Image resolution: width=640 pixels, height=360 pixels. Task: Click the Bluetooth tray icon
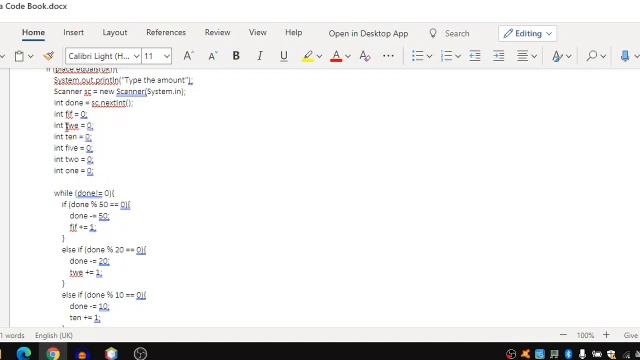(568, 354)
